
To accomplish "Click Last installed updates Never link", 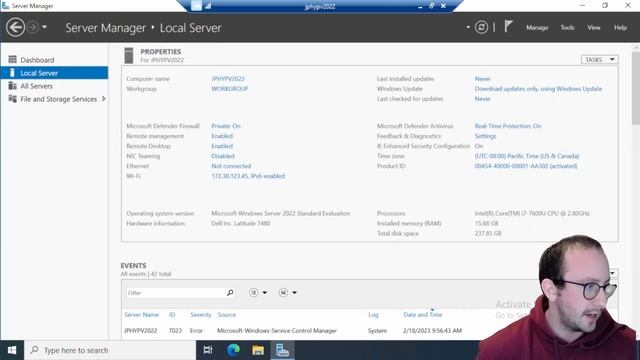I will (482, 79).
